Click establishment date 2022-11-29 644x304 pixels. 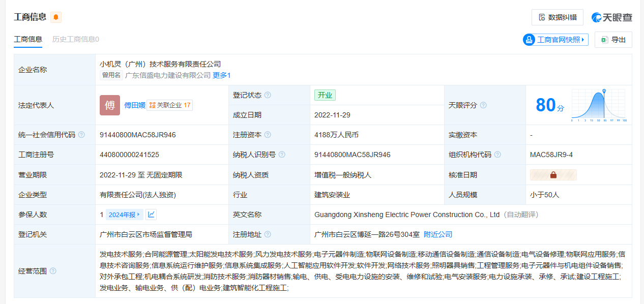point(332,115)
